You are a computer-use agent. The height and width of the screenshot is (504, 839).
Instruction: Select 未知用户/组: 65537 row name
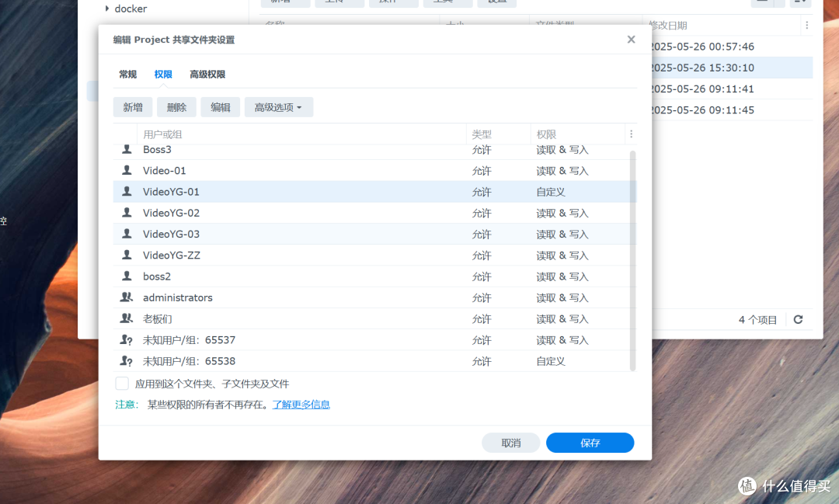click(x=189, y=339)
